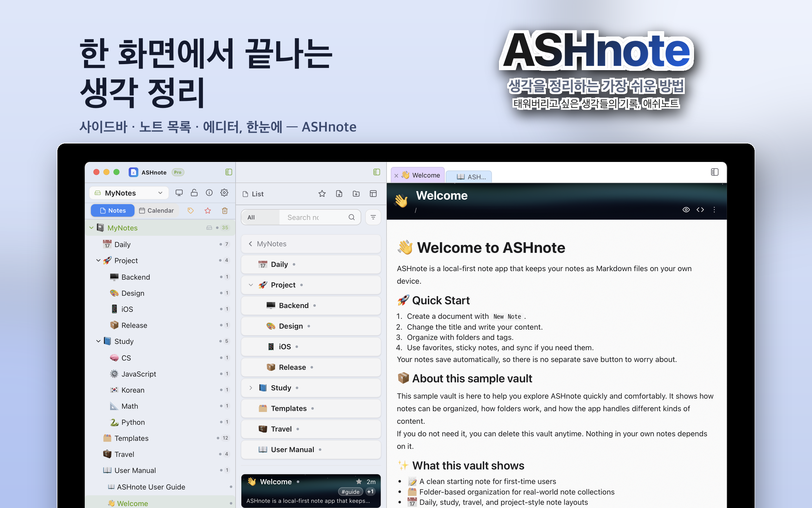Collapse the Project folder in sidebar tree
This screenshot has height=508, width=812.
pos(98,260)
